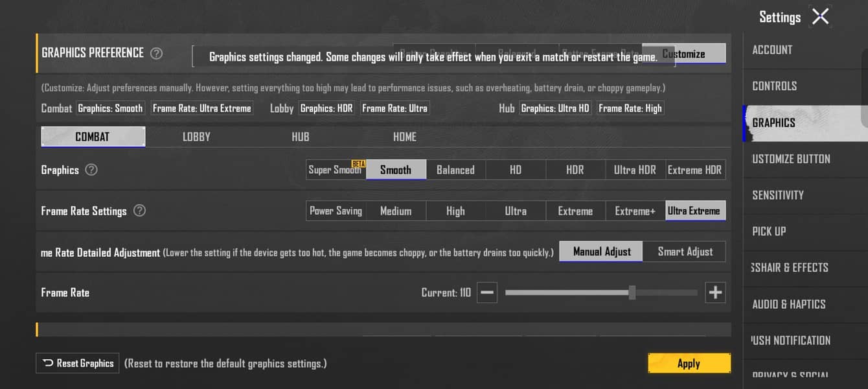Switch to the Hub tab
The width and height of the screenshot is (868, 389).
tap(301, 137)
